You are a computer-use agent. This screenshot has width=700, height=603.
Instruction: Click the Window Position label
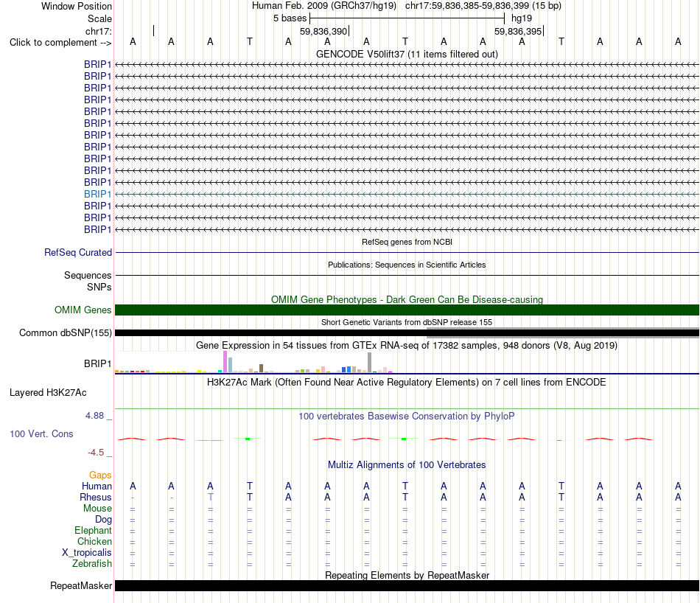click(x=77, y=6)
